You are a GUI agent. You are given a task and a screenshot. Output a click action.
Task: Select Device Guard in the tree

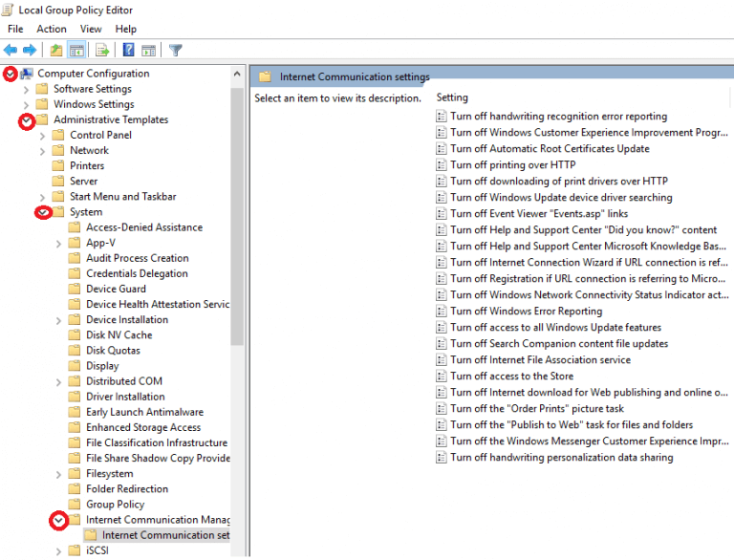[116, 289]
